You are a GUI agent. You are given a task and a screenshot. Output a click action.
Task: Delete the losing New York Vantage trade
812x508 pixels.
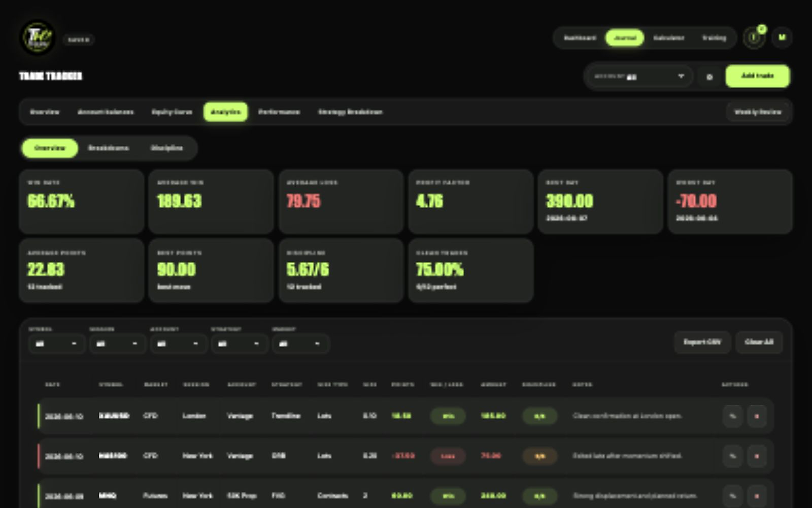point(757,456)
